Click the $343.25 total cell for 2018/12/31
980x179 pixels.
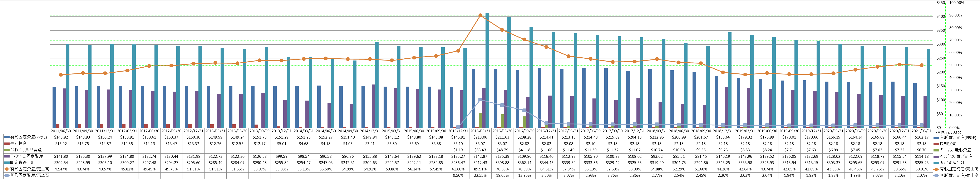click(x=723, y=163)
